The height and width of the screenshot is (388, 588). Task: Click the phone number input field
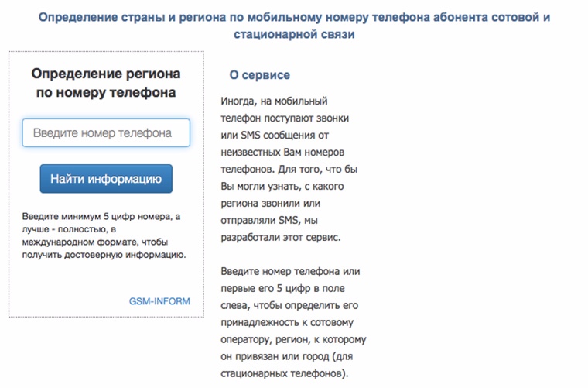coord(106,133)
